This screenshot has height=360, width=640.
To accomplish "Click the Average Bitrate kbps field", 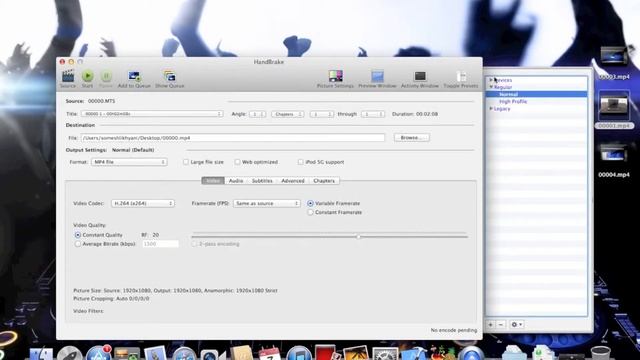I will (160, 244).
